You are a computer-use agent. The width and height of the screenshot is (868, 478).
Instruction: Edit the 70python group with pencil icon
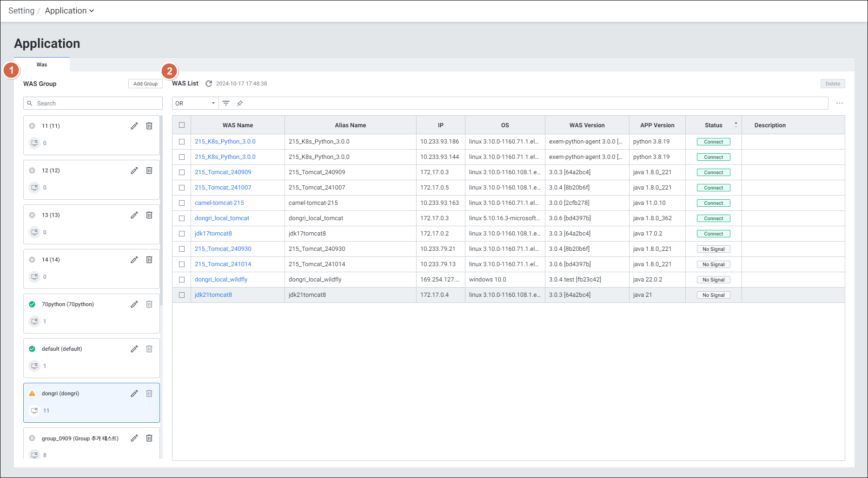pyautogui.click(x=134, y=304)
